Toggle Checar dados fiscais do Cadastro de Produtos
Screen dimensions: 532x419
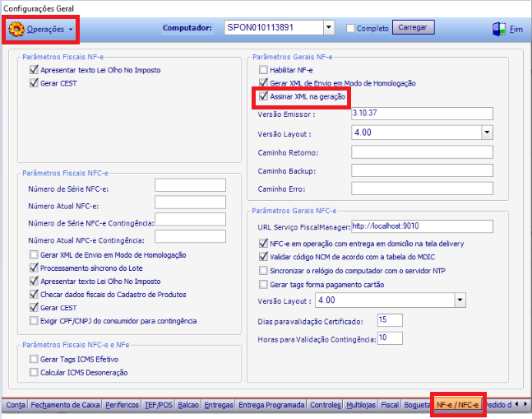click(x=34, y=295)
